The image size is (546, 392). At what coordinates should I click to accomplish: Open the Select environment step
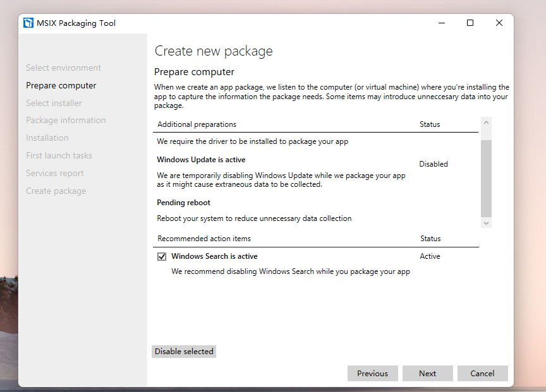pos(63,68)
